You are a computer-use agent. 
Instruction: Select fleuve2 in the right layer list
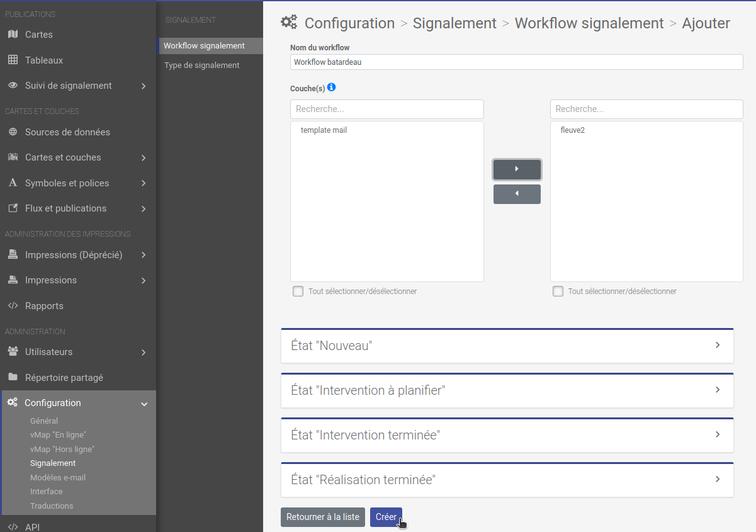point(572,130)
